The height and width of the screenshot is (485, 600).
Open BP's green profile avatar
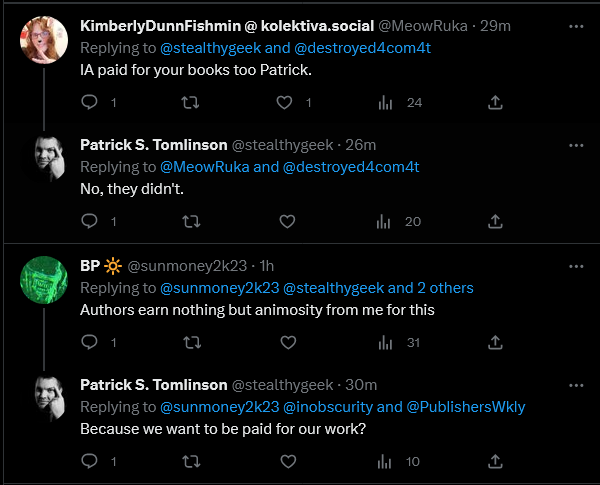click(x=44, y=280)
